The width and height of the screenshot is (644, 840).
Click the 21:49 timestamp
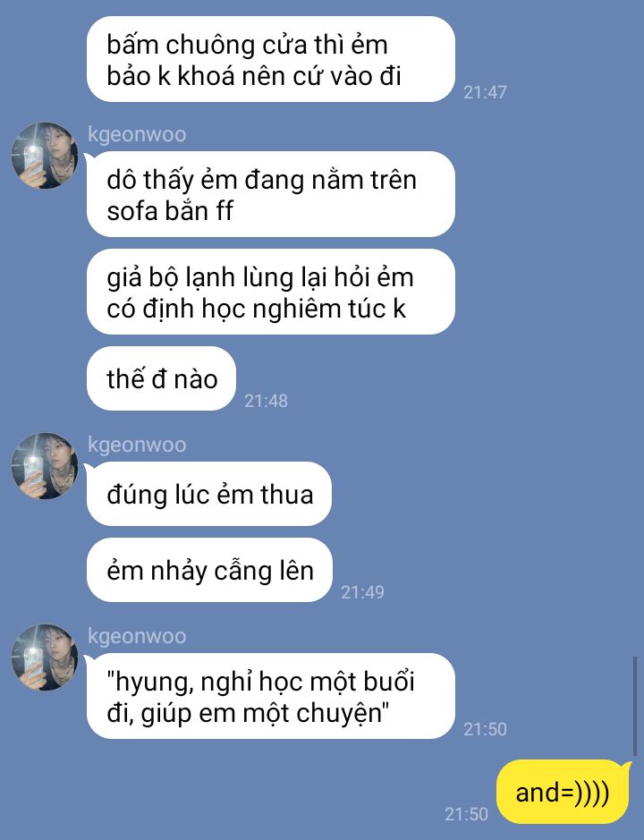pos(363,592)
